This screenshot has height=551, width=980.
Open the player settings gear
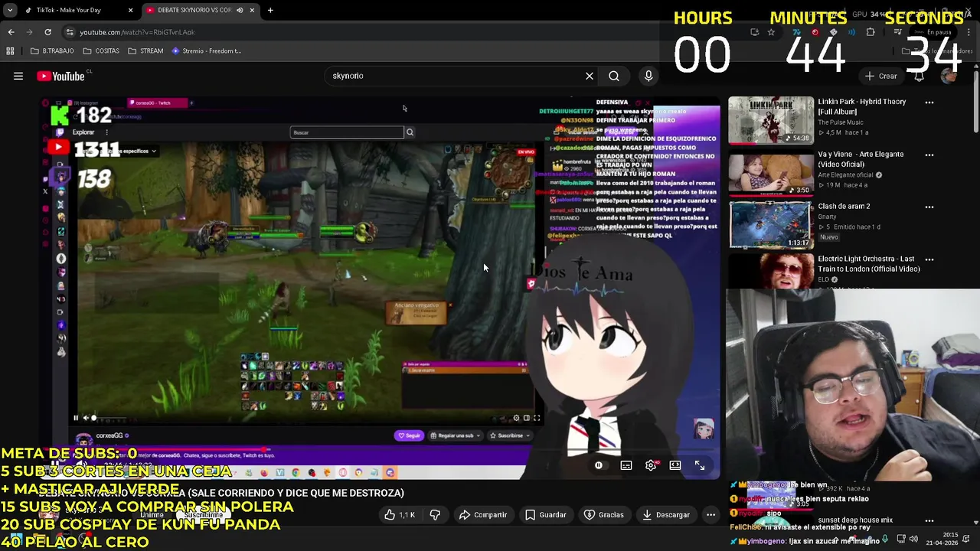point(651,465)
